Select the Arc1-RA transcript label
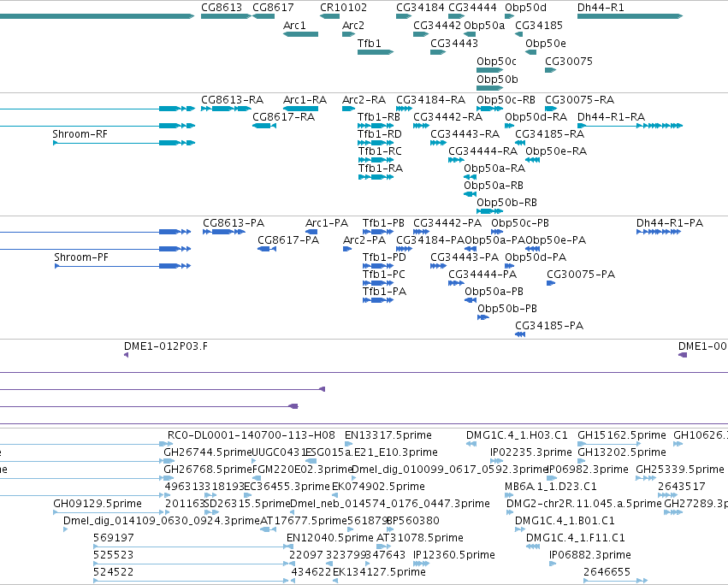 [x=305, y=100]
